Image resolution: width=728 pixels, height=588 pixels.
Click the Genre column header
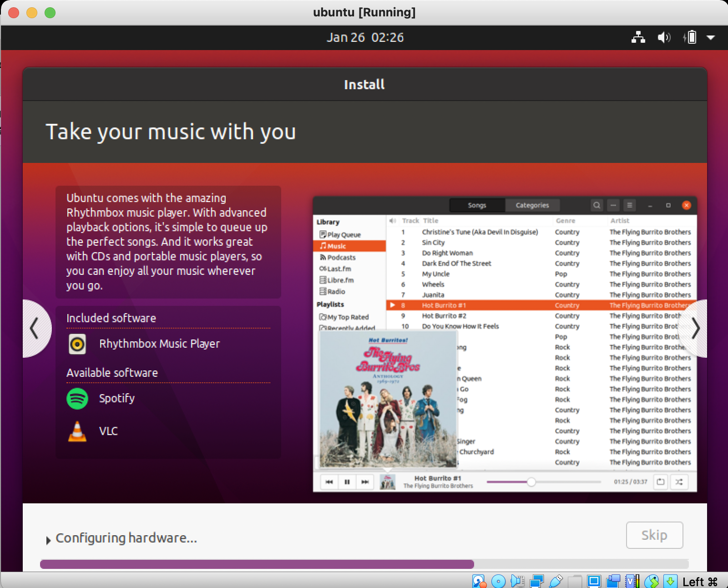point(566,221)
